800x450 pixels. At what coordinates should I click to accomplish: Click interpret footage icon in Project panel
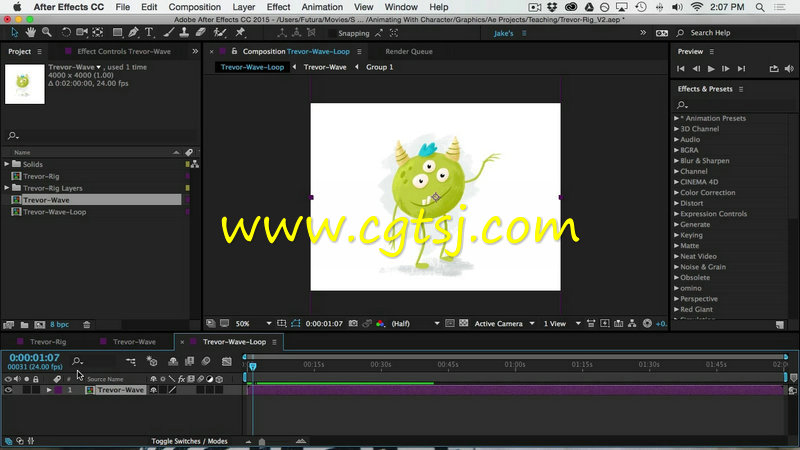point(9,324)
